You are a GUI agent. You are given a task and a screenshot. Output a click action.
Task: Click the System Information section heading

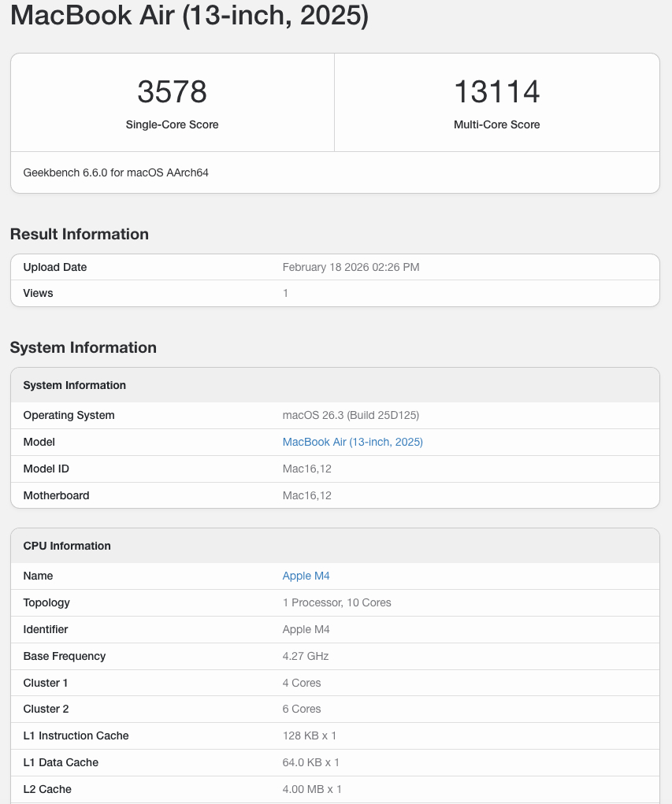(x=84, y=347)
